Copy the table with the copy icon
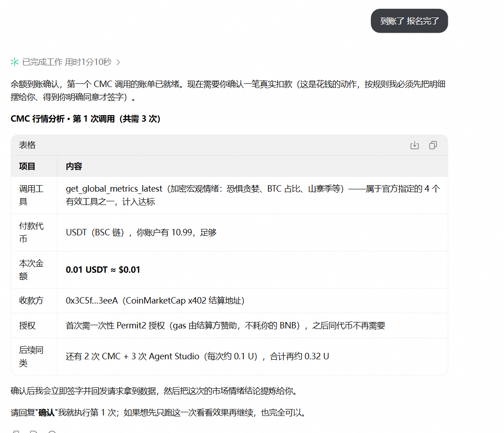This screenshot has width=504, height=433. coord(433,145)
